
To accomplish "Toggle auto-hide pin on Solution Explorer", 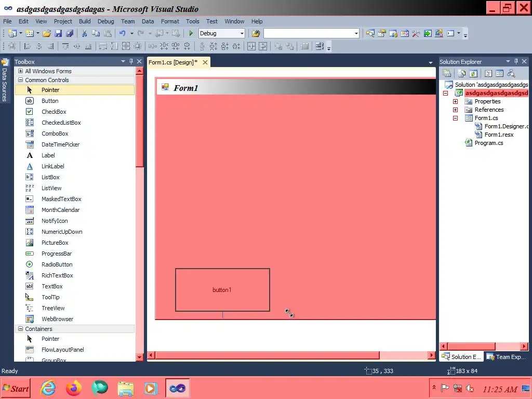I will coord(516,61).
